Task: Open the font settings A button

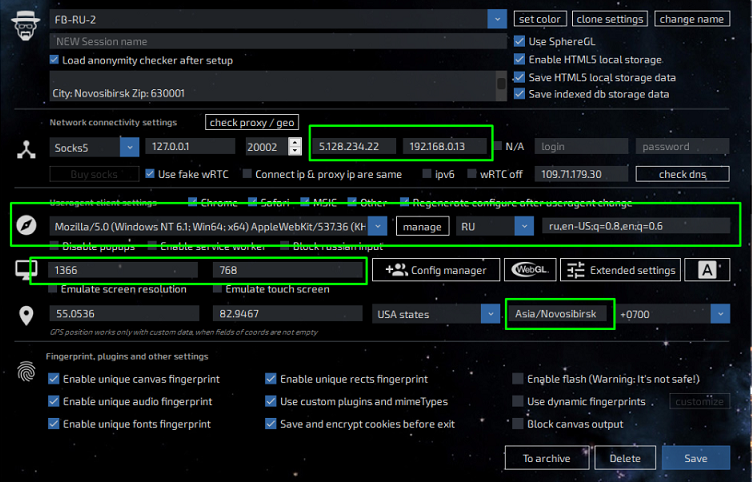Action: (707, 270)
